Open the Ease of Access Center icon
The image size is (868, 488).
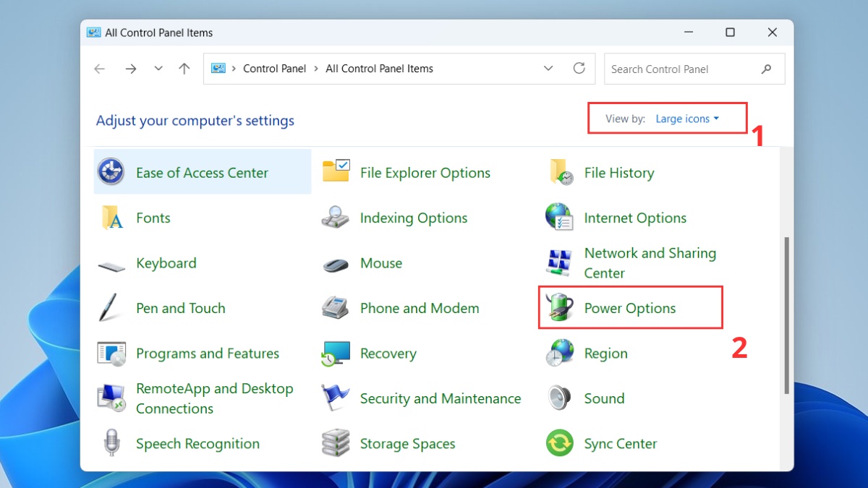(111, 172)
